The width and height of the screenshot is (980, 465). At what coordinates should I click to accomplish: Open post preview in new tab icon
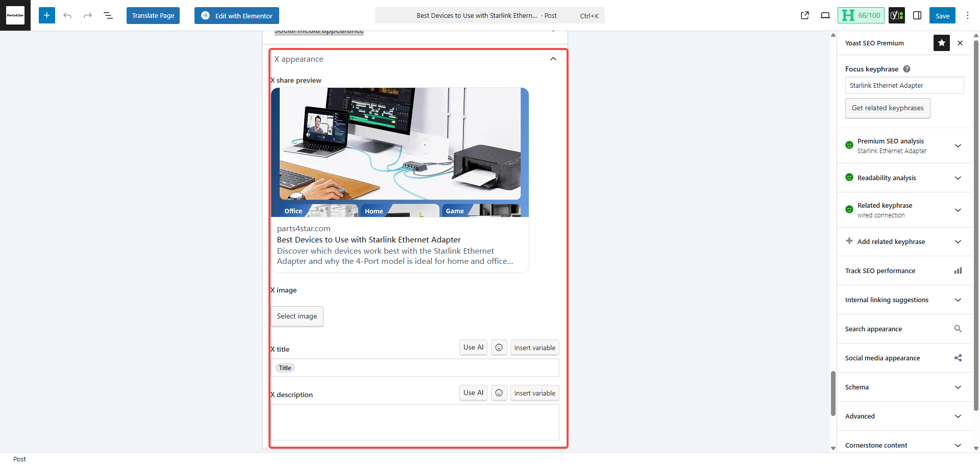pos(805,15)
